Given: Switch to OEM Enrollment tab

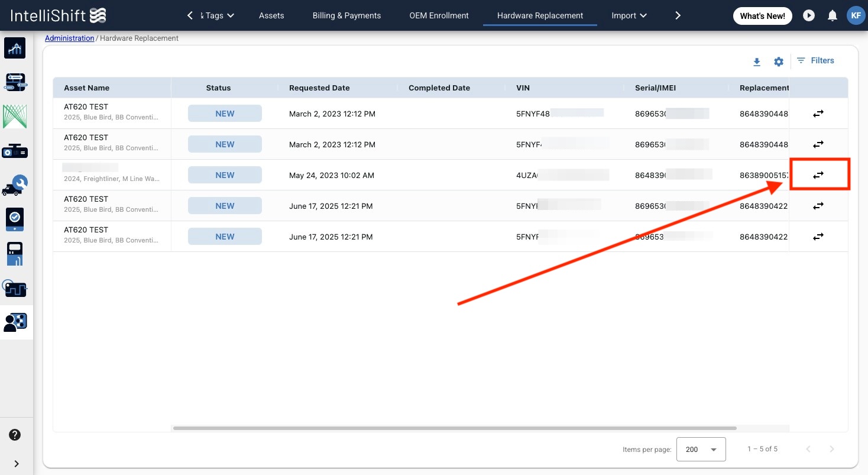Looking at the screenshot, I should [439, 15].
